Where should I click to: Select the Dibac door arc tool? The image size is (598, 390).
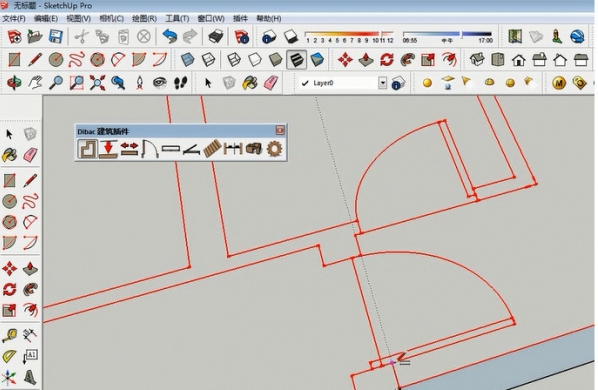(150, 149)
